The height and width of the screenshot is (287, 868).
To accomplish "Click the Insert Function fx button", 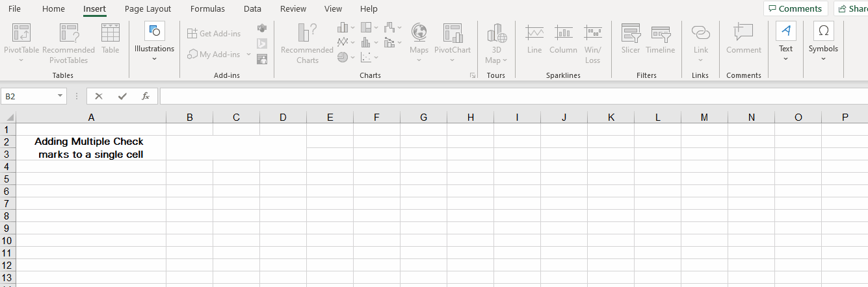I will click(x=146, y=96).
